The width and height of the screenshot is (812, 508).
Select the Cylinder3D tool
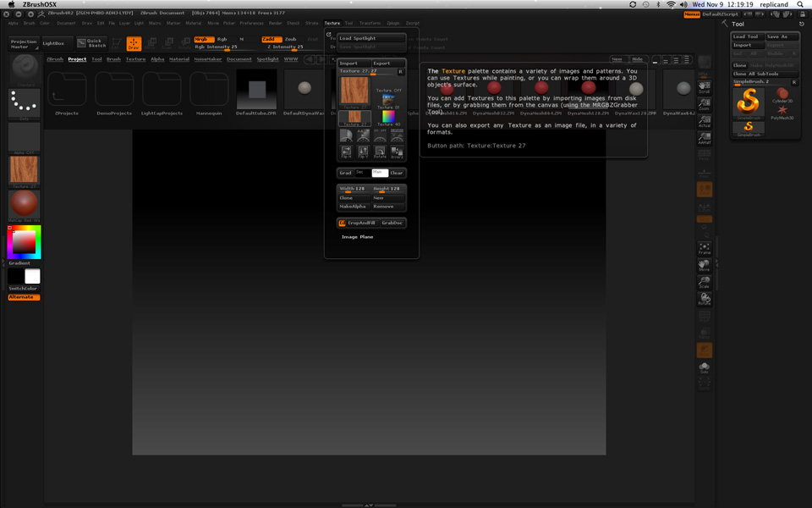[x=782, y=95]
